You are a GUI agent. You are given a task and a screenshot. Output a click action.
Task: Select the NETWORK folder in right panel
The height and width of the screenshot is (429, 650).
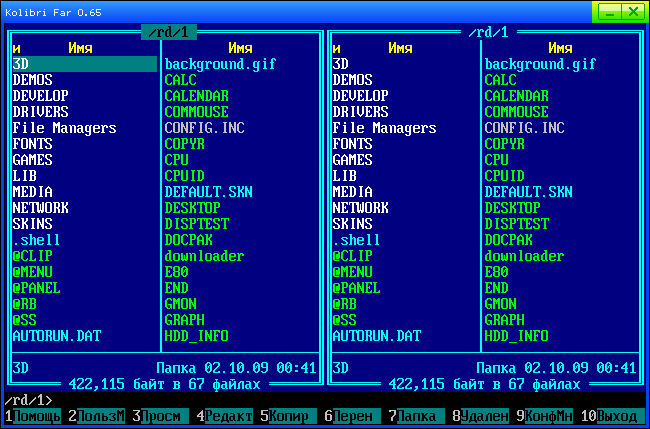click(x=360, y=208)
